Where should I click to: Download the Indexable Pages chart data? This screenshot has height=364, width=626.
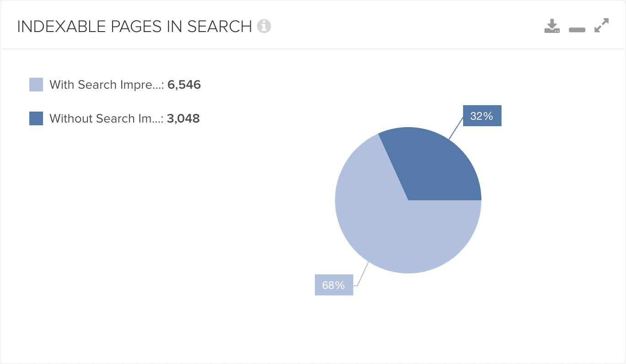(552, 26)
